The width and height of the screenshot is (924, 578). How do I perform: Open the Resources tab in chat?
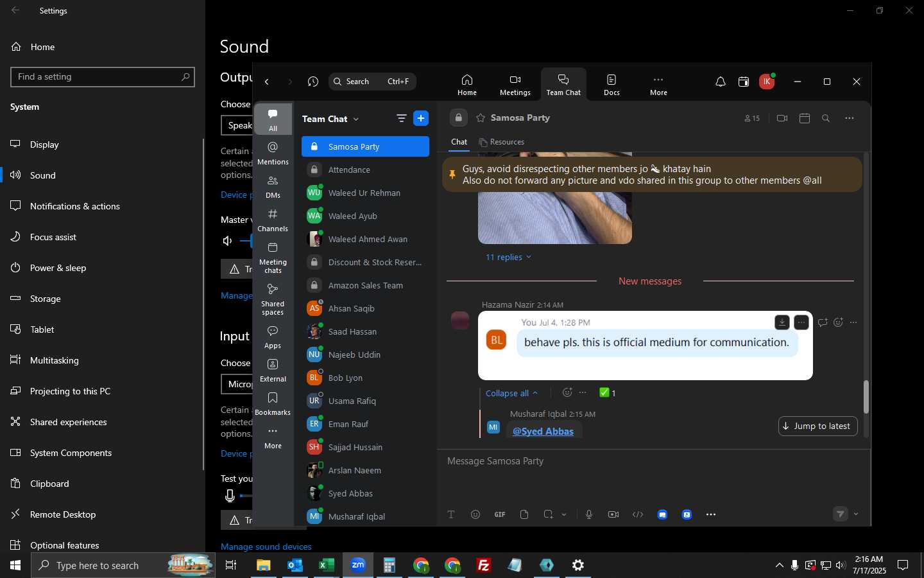coord(502,142)
